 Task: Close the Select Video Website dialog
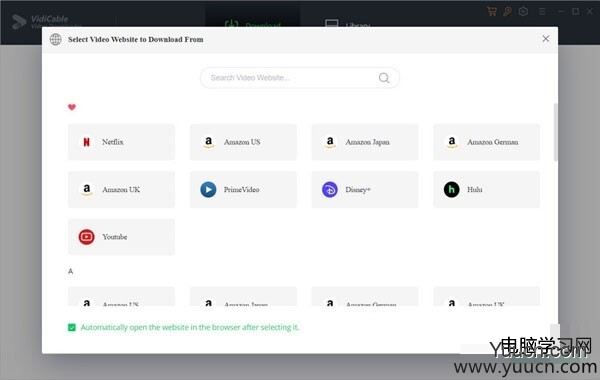click(546, 39)
